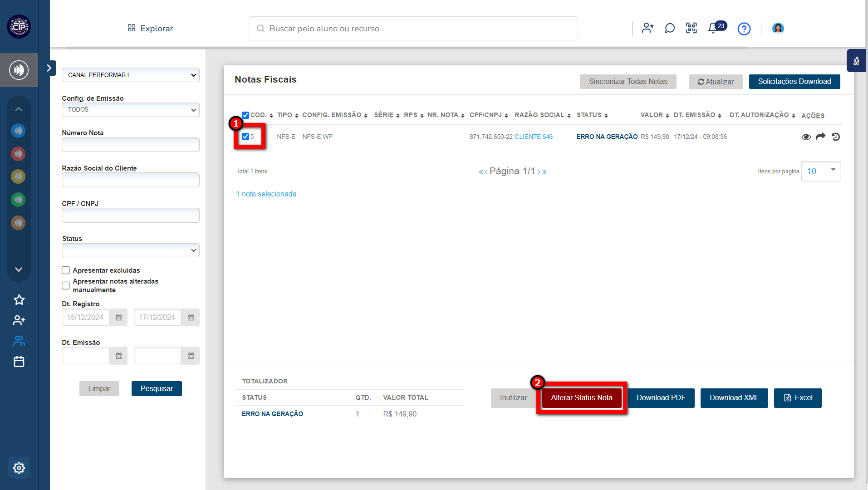Open the Explorar menu
The height and width of the screenshot is (490, 868).
coord(150,28)
